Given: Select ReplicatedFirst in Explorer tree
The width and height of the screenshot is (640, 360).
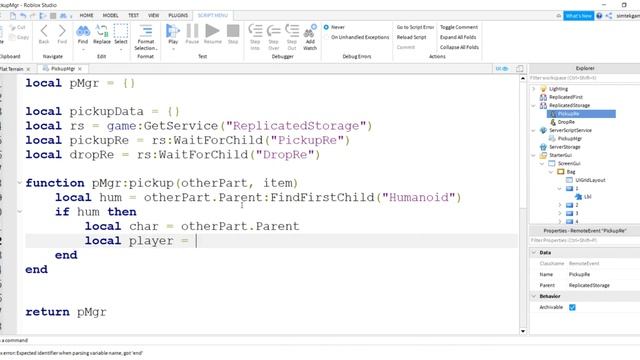Looking at the screenshot, I should click(566, 97).
